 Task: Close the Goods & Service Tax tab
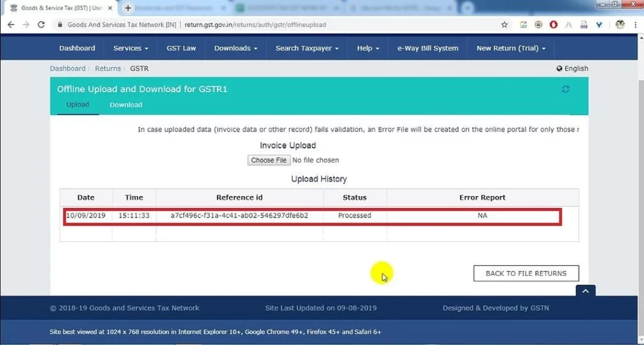tap(109, 8)
